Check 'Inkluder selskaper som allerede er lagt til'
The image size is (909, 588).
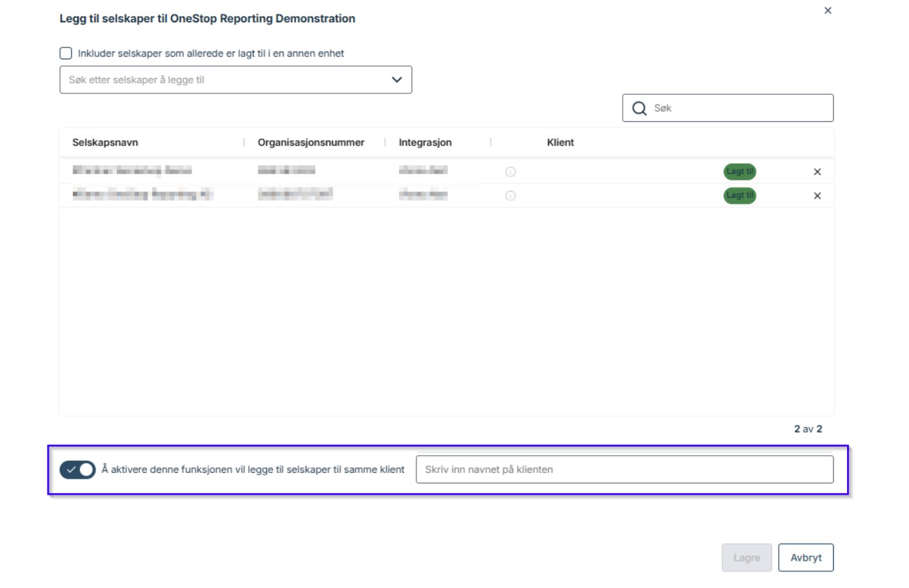[66, 53]
